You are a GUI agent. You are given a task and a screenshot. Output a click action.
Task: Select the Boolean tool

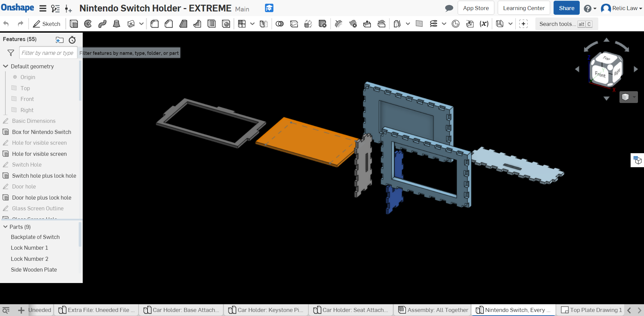pos(279,24)
